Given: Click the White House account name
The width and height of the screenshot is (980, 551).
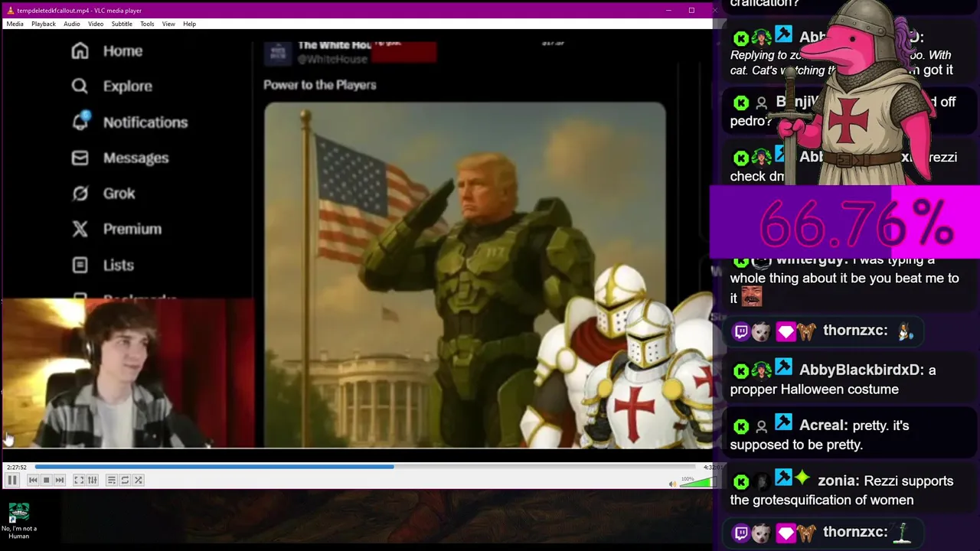Looking at the screenshot, I should click(x=335, y=45).
